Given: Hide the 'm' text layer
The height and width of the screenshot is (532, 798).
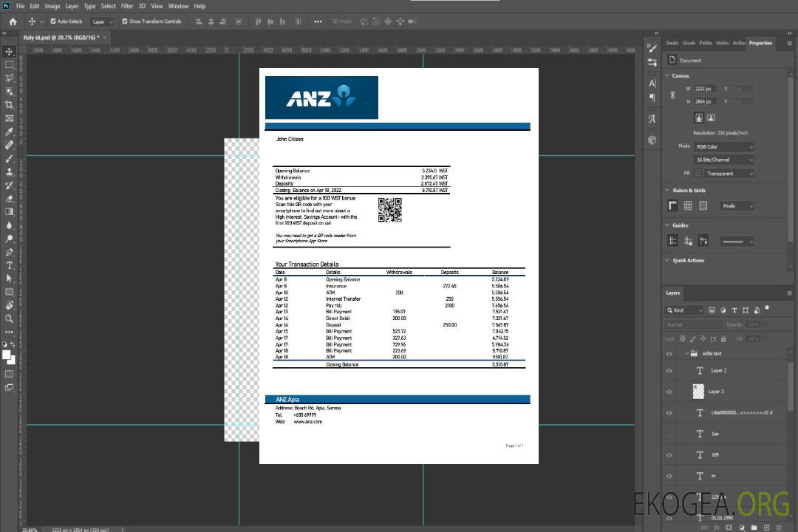Looking at the screenshot, I should [x=669, y=477].
